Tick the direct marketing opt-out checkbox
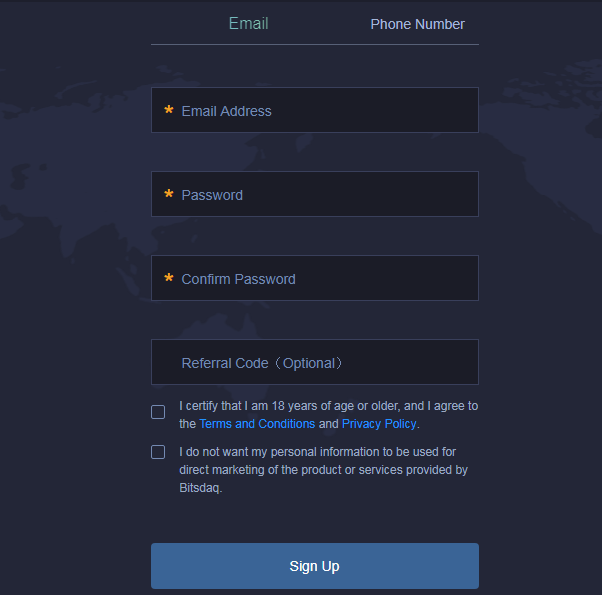Screen dimensions: 602x595 pyautogui.click(x=158, y=452)
